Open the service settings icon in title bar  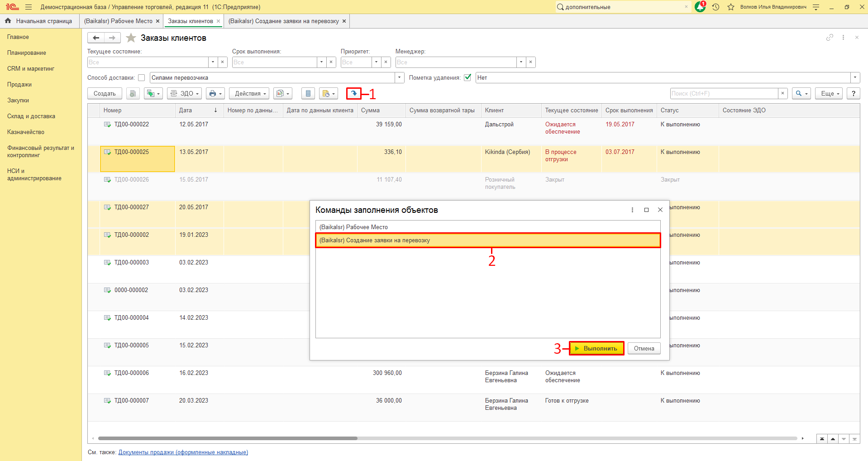[816, 7]
